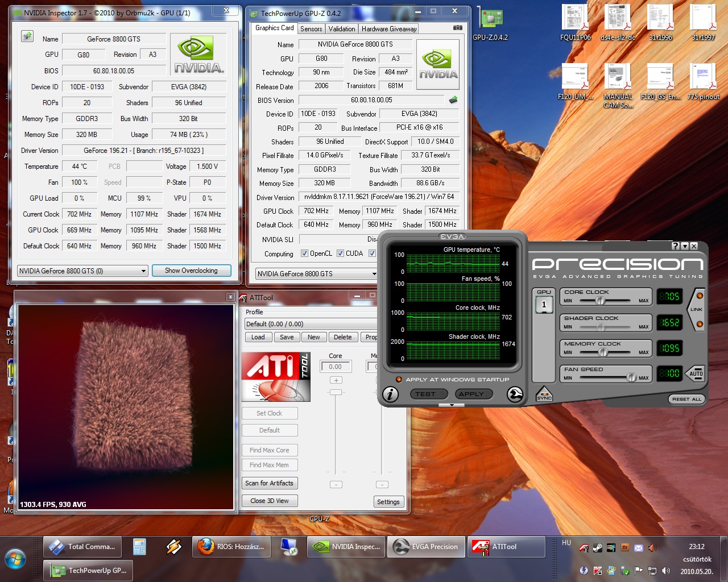
Task: Select the F120_GS_En PDF desktop file
Action: point(660,82)
